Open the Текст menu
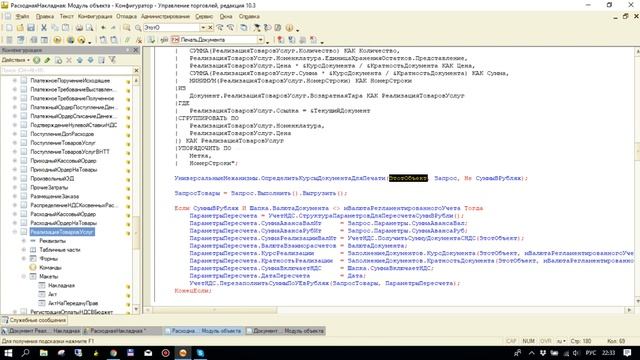640x360 pixels. [x=67, y=17]
